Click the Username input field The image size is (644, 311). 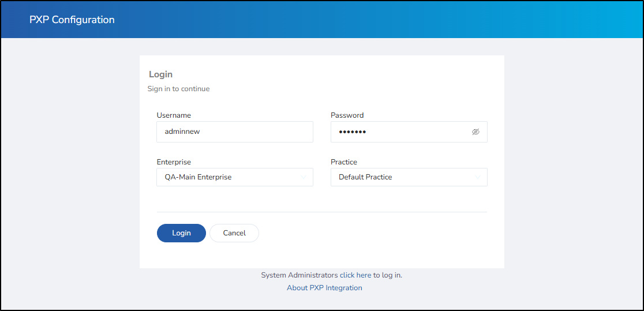tap(234, 132)
